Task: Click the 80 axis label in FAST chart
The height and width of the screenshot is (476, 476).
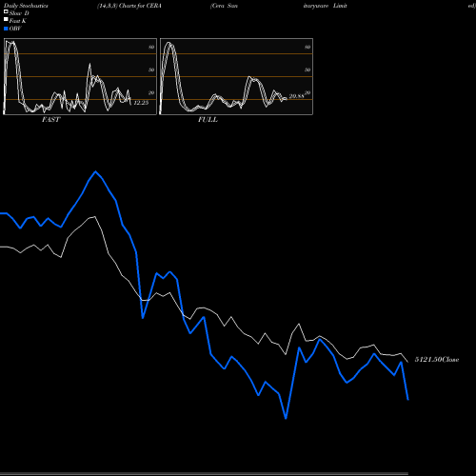Action: [x=151, y=47]
